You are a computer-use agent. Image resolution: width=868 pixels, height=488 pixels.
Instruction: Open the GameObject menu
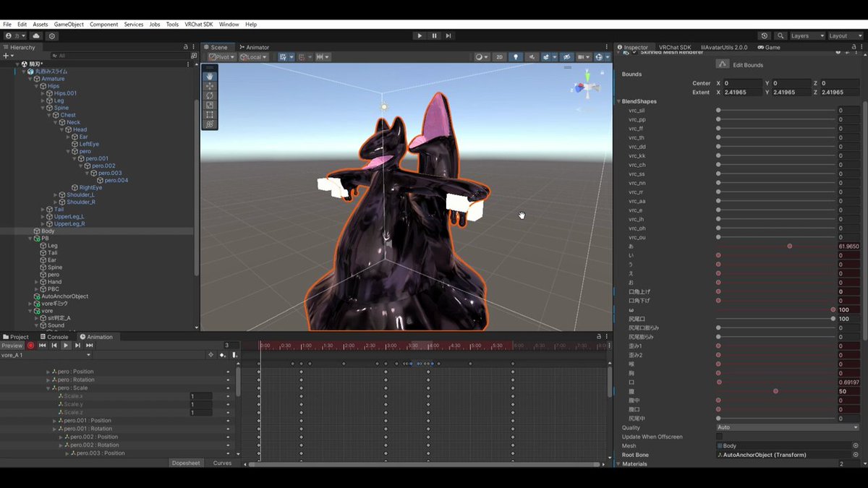69,25
